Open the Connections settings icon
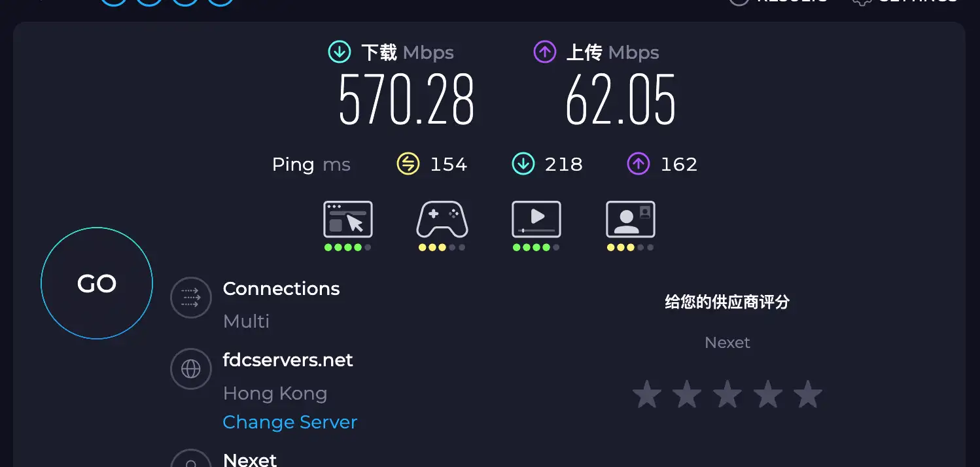The width and height of the screenshot is (980, 467). [190, 298]
